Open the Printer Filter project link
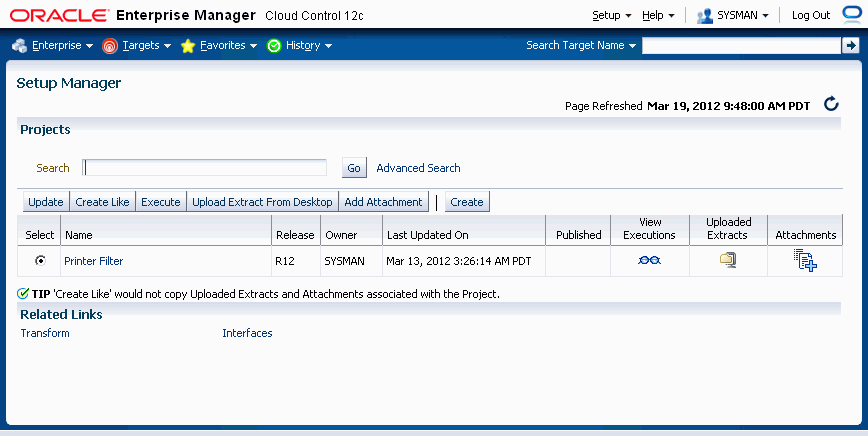Image resolution: width=868 pixels, height=436 pixels. coord(94,261)
